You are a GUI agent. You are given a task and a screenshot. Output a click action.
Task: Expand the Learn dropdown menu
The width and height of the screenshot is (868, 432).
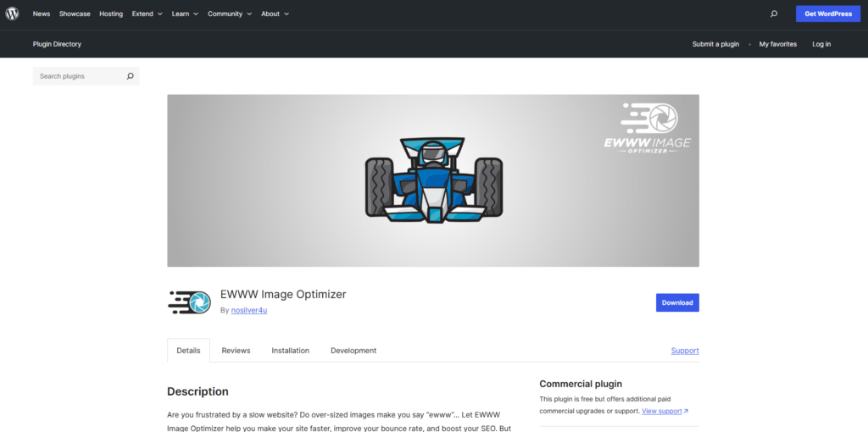coord(185,14)
